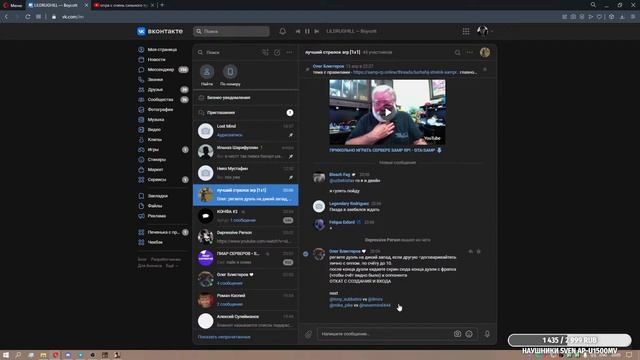Viewport: 640px width, 360px height.
Task: Click the camera icon in the message field
Action: coord(458,334)
